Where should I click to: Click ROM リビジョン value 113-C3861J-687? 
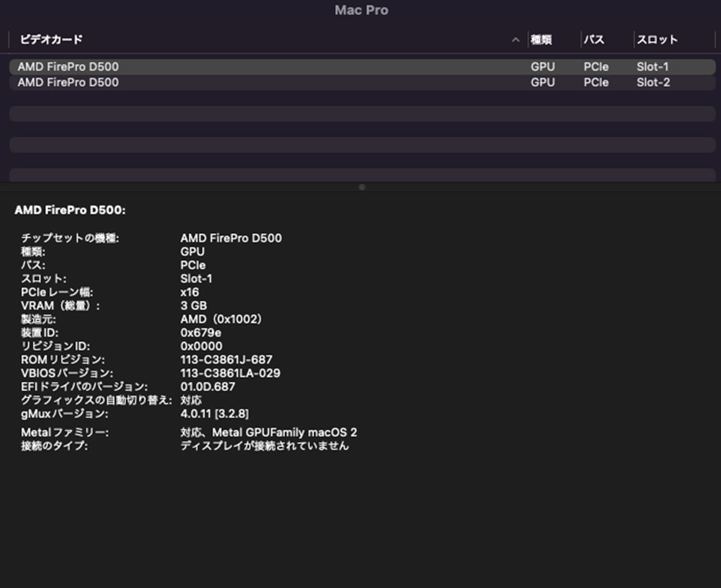coord(226,359)
